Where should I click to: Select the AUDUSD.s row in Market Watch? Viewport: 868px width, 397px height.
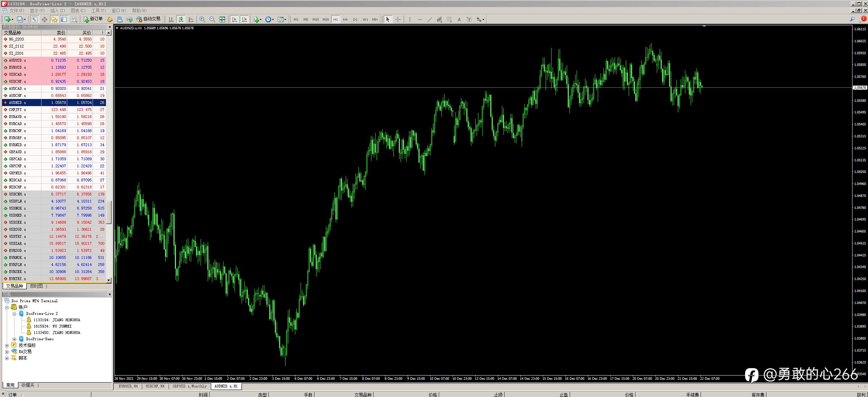54,60
